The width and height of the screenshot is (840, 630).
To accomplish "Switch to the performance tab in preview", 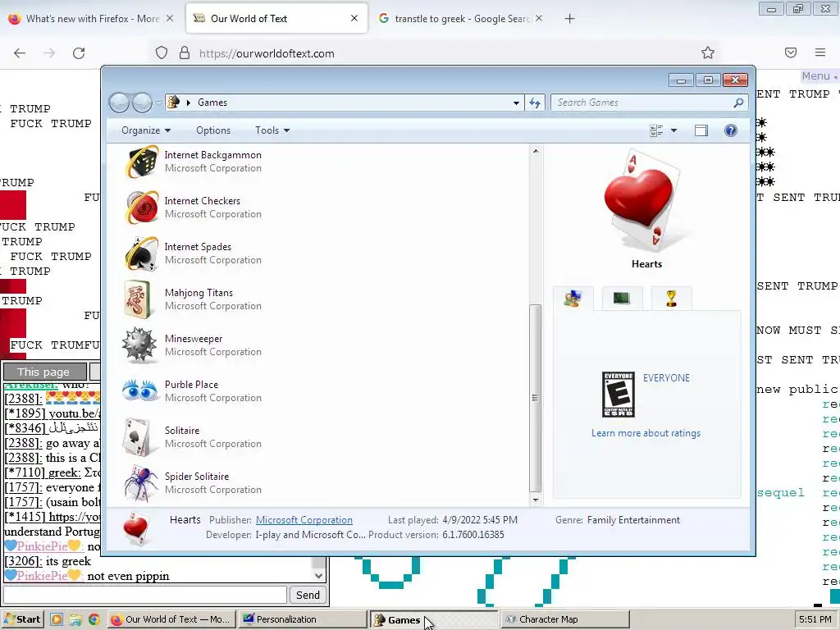I will pos(622,298).
